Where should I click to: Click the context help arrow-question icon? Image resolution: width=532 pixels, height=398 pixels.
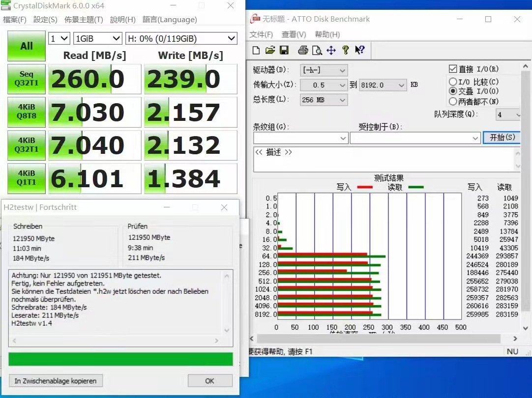(x=359, y=51)
